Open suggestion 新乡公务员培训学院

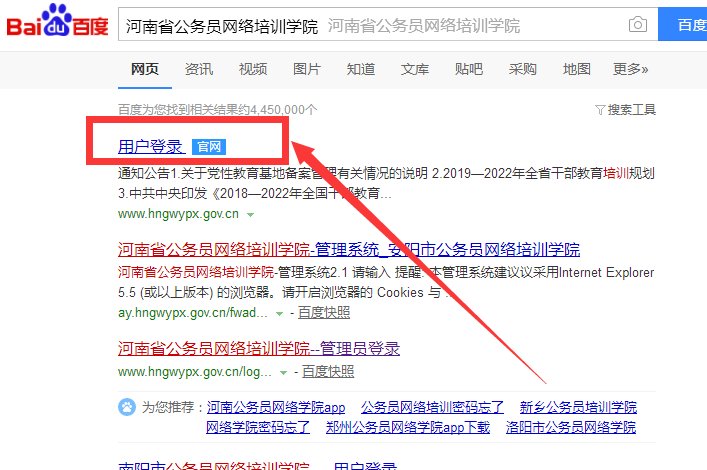click(x=578, y=407)
